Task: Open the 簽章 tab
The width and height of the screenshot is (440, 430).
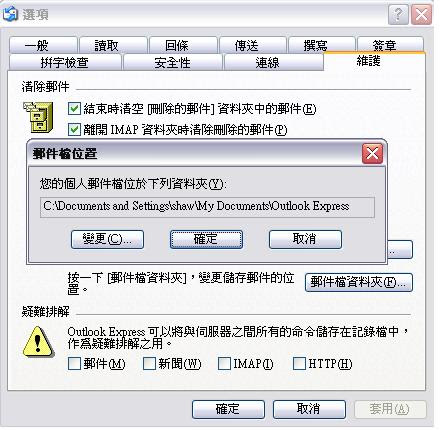Action: click(390, 45)
